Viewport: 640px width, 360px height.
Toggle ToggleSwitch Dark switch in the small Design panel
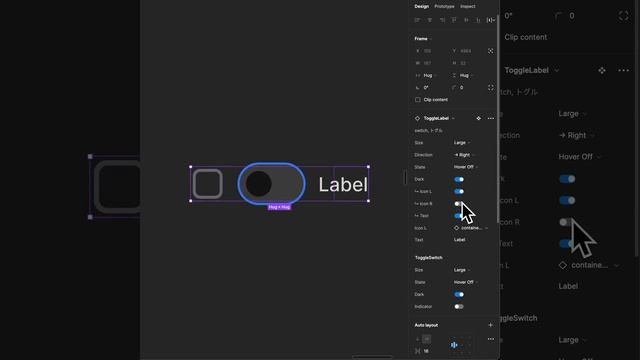tap(459, 294)
